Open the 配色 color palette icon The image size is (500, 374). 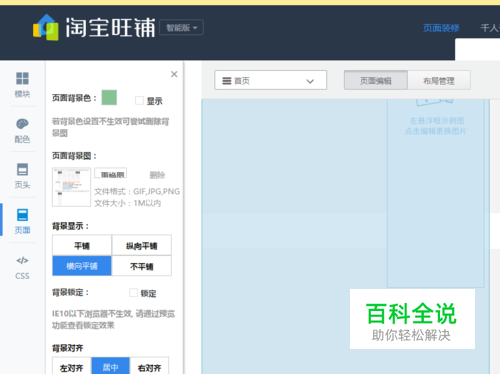click(x=22, y=130)
